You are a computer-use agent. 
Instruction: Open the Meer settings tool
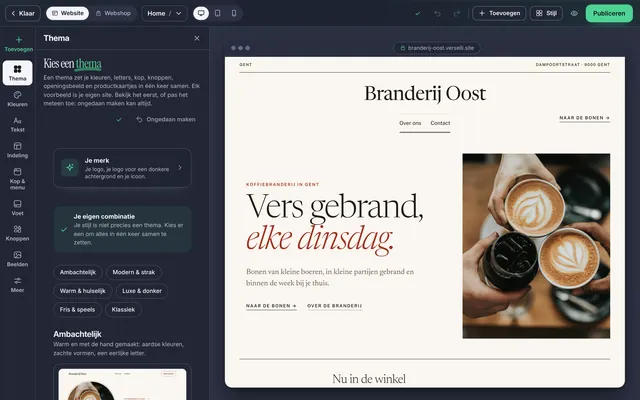18,284
